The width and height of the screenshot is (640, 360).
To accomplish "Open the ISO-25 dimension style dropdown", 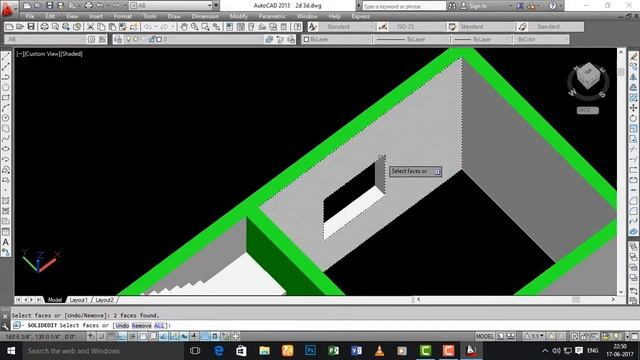I will click(416, 27).
